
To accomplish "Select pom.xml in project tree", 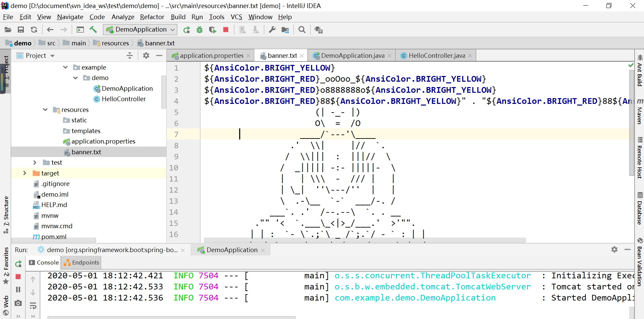I will (x=50, y=237).
